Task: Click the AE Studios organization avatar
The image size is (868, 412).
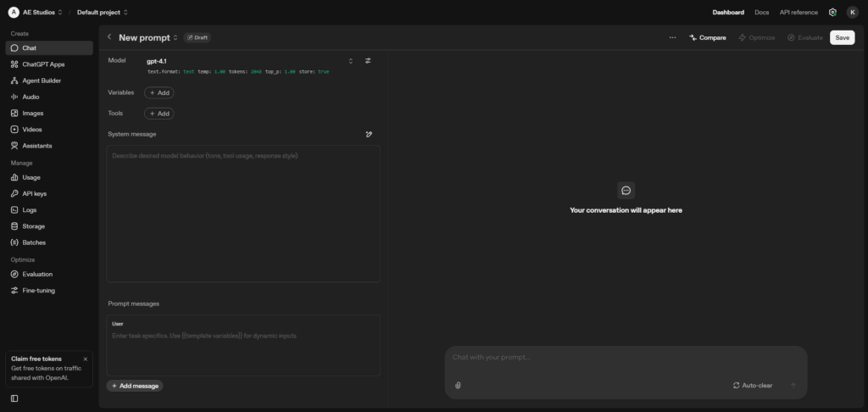Action: pos(14,12)
